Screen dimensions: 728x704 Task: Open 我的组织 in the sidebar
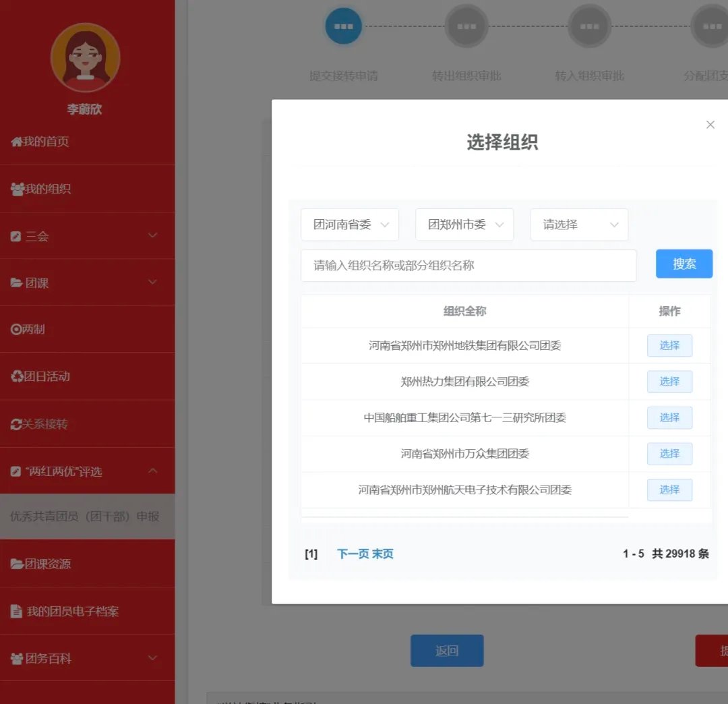(x=42, y=189)
